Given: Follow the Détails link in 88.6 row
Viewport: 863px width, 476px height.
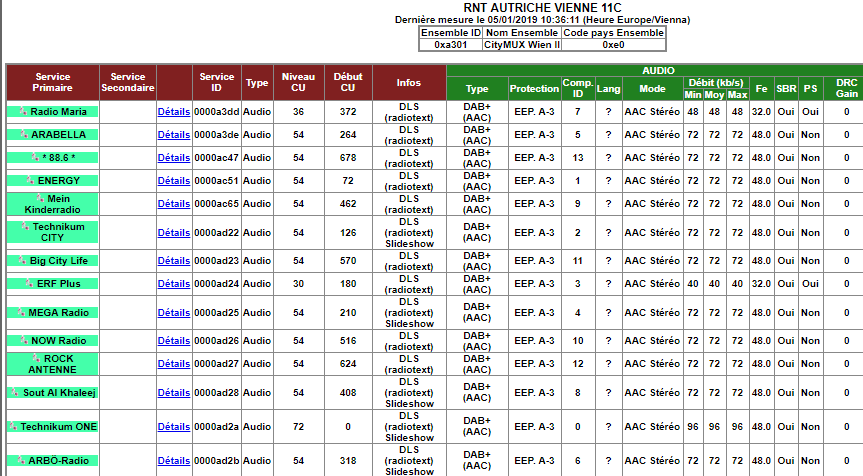Looking at the screenshot, I should 174,158.
